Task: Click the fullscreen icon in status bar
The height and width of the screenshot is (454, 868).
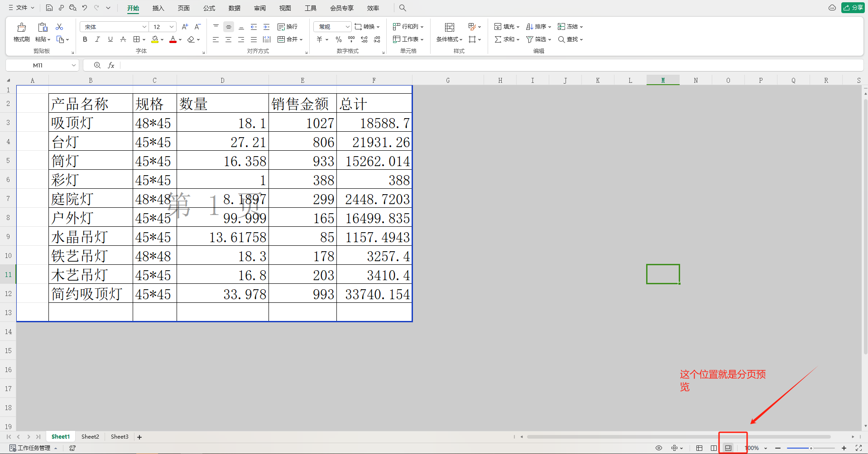Action: tap(858, 448)
